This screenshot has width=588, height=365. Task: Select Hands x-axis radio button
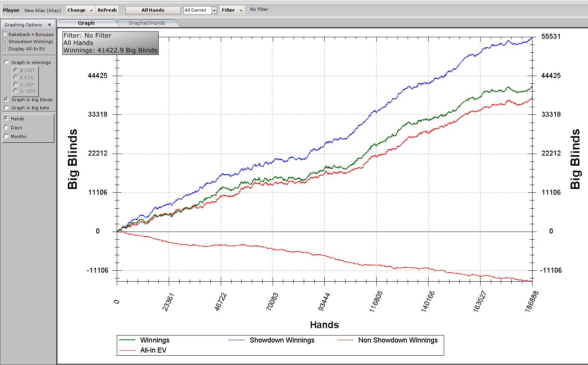click(x=6, y=119)
